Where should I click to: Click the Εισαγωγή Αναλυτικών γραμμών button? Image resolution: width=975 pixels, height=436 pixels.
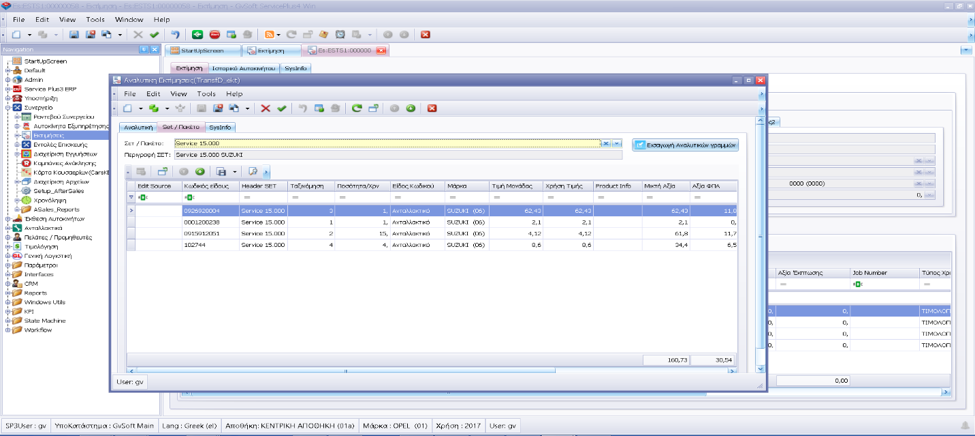pyautogui.click(x=686, y=145)
